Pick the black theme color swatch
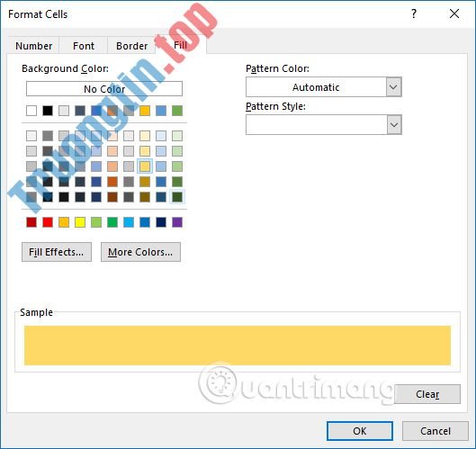Image resolution: width=476 pixels, height=449 pixels. 48,111
